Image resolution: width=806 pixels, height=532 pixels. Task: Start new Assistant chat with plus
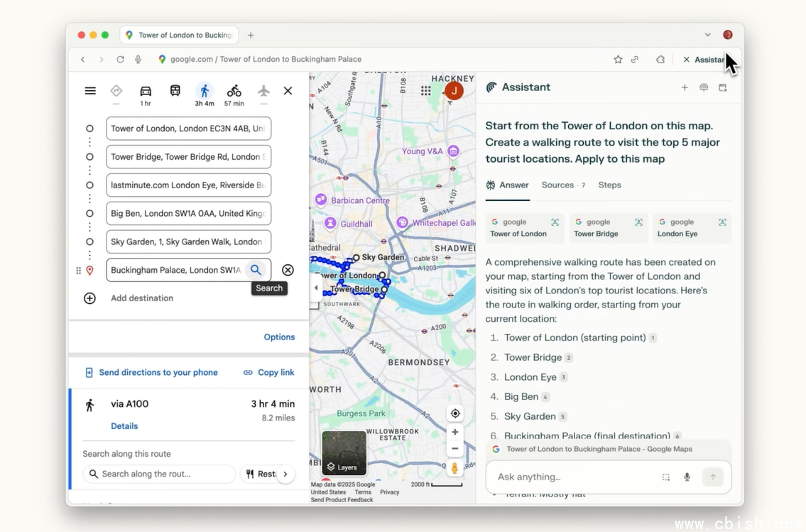point(685,87)
